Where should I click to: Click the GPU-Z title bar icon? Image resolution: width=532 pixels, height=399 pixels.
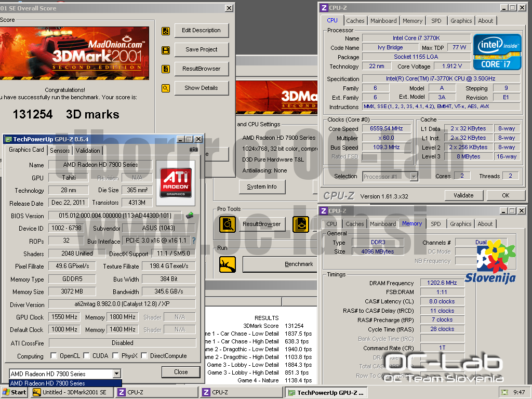coord(8,139)
